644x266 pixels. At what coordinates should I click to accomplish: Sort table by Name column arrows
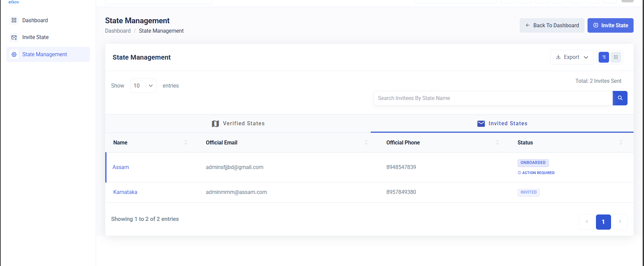(186, 142)
